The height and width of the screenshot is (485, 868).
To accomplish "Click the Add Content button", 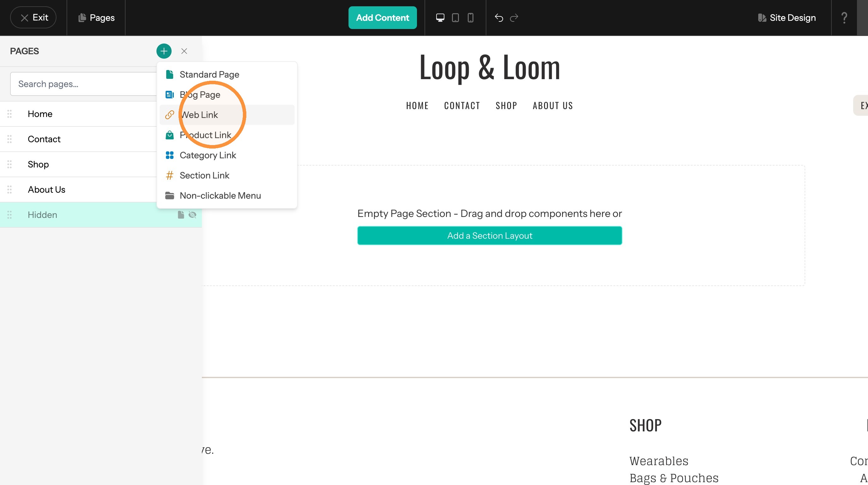I will (383, 18).
